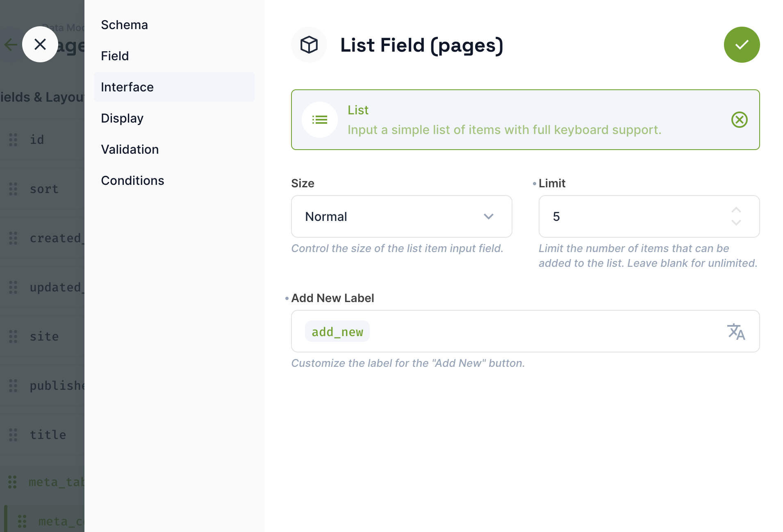Image resolution: width=783 pixels, height=532 pixels.
Task: Click the back arrow behind the drawer
Action: point(11,44)
